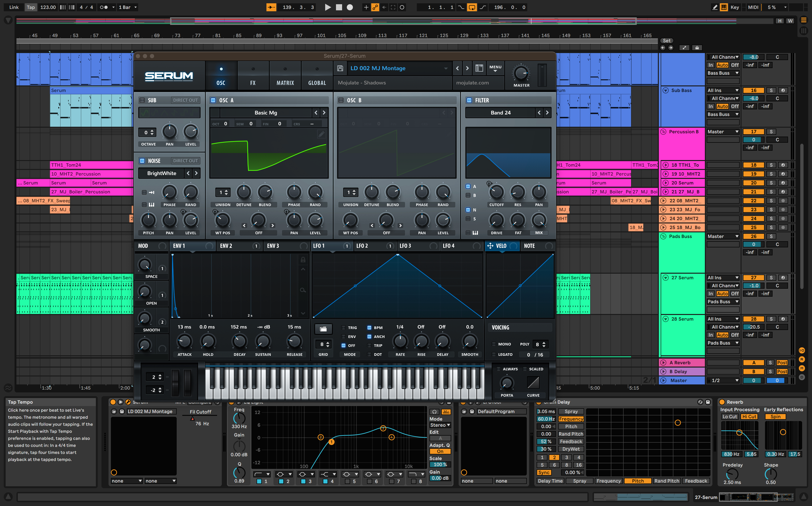This screenshot has width=812, height=506.
Task: Expand the Pads Buss output dropdown on 27 Serum
Action: click(x=723, y=302)
